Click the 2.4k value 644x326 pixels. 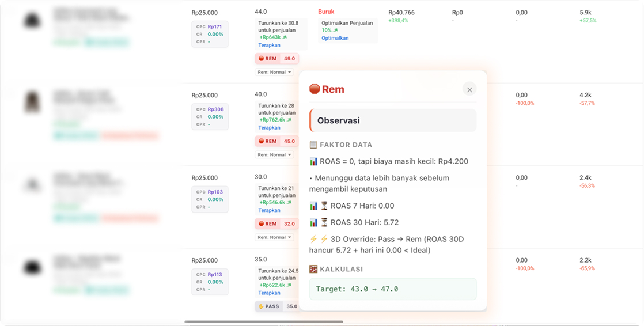click(585, 177)
